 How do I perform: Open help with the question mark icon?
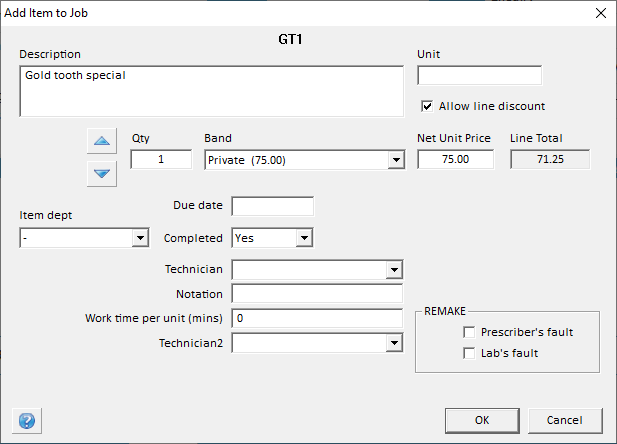click(23, 420)
